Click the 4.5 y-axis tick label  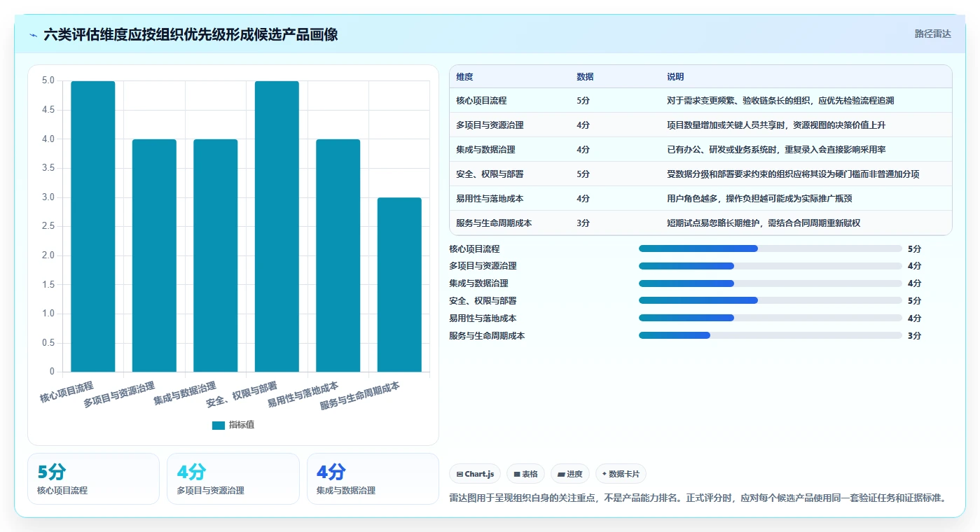click(x=48, y=110)
